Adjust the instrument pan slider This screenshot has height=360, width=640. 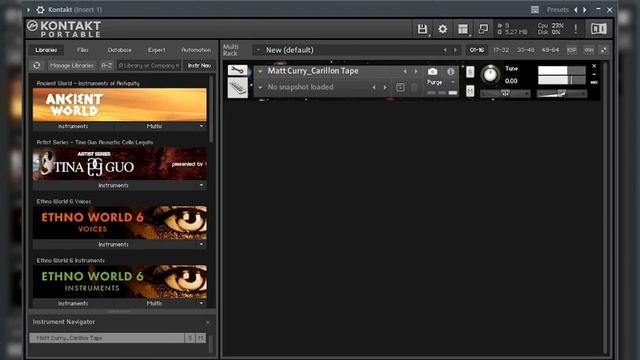click(505, 93)
